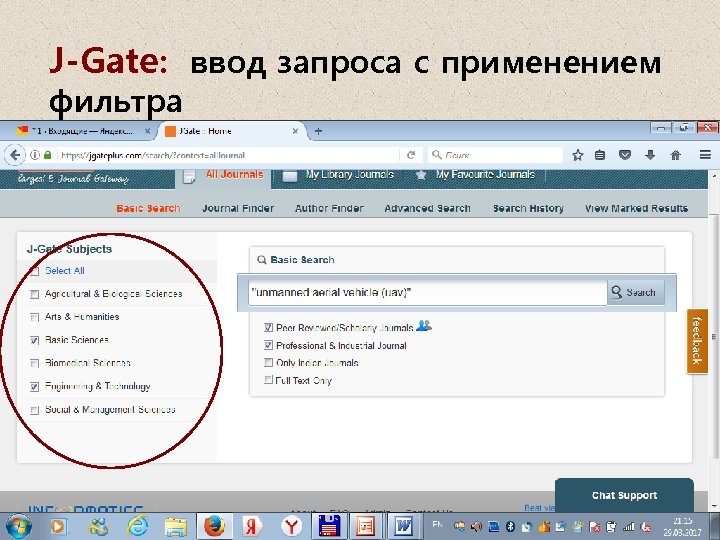Open the Chat Support panel
Viewport: 720px width, 540px height.
pos(624,495)
